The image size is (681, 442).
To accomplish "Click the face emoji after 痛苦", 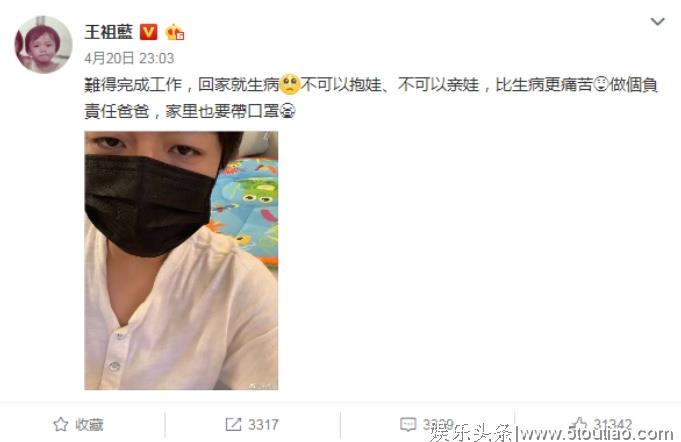I will [601, 84].
